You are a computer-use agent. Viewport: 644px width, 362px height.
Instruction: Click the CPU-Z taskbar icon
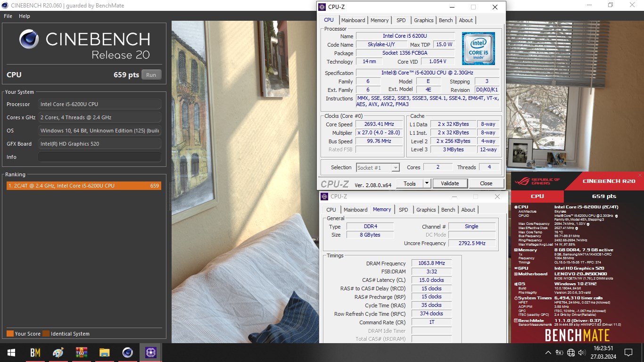[151, 352]
